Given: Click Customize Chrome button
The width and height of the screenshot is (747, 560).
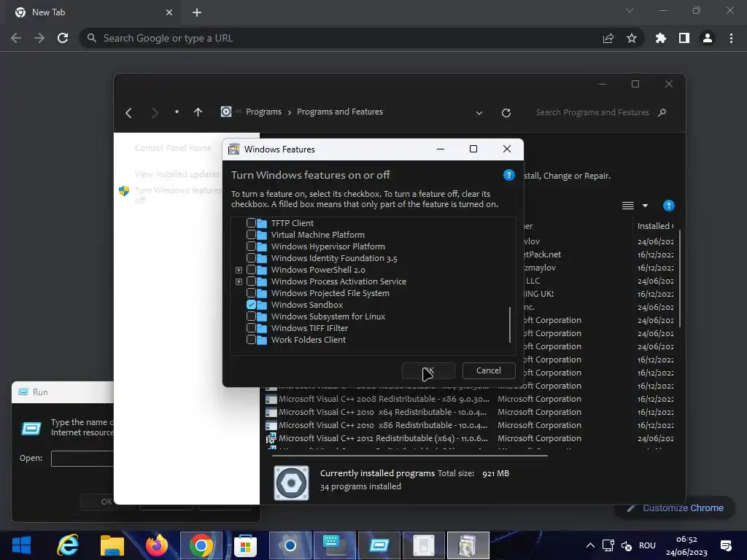Looking at the screenshot, I should pyautogui.click(x=675, y=508).
